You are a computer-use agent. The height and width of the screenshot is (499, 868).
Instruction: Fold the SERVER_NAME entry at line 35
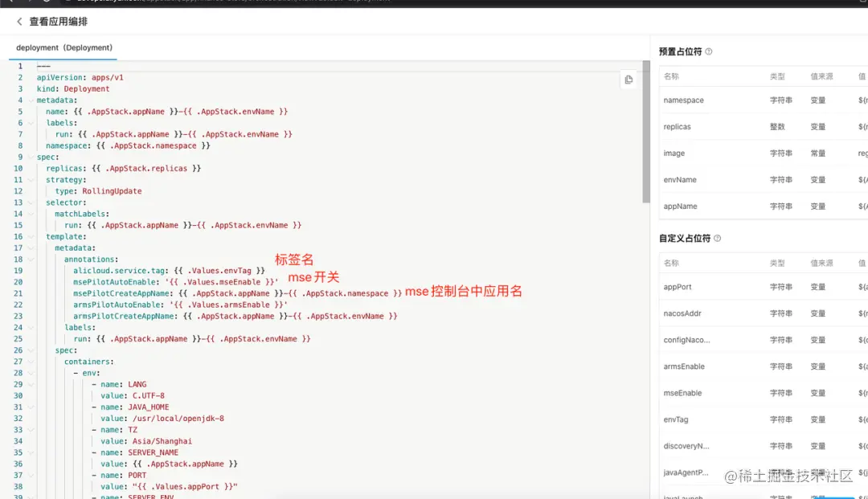[x=31, y=452]
